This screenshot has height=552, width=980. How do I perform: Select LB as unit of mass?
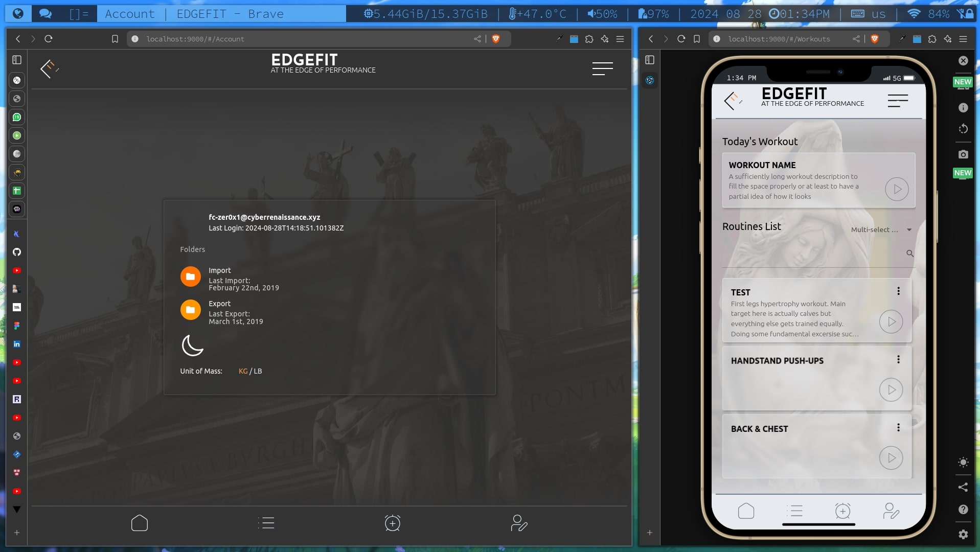[x=258, y=371]
